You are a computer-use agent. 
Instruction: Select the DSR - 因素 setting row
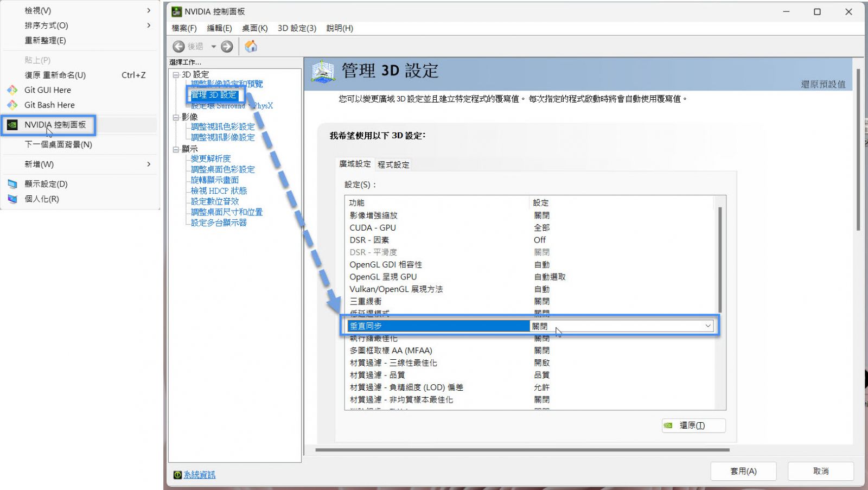tap(531, 240)
